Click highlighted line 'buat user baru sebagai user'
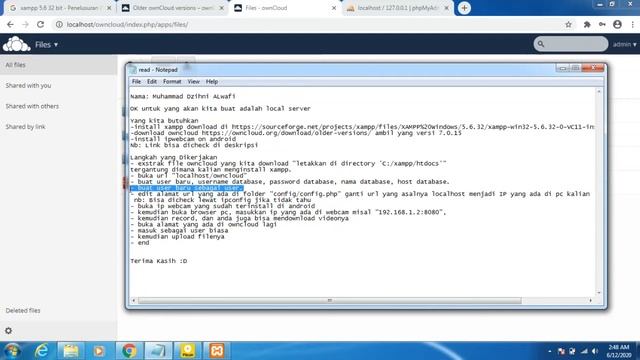Viewport: 640px width, 360px height. click(187, 188)
